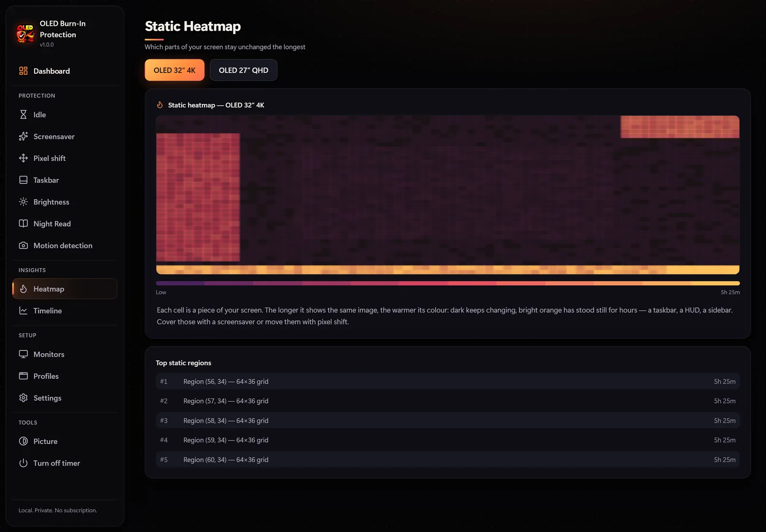Open the Settings page
Screen dimensions: 766x532
tap(65, 398)
